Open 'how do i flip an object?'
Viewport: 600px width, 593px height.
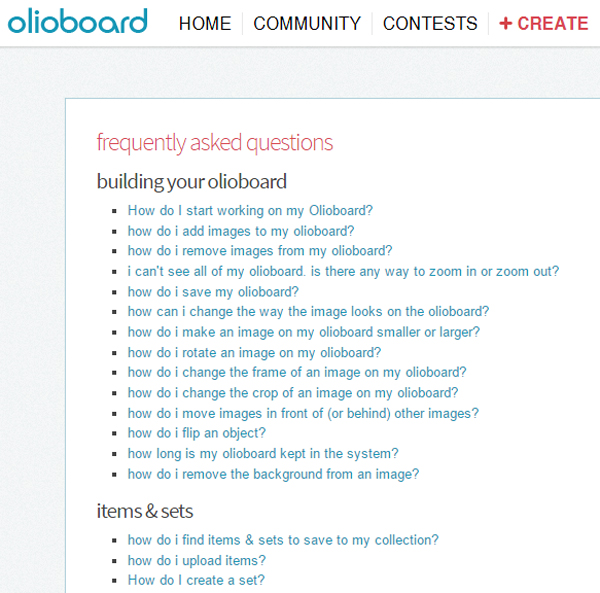[197, 433]
